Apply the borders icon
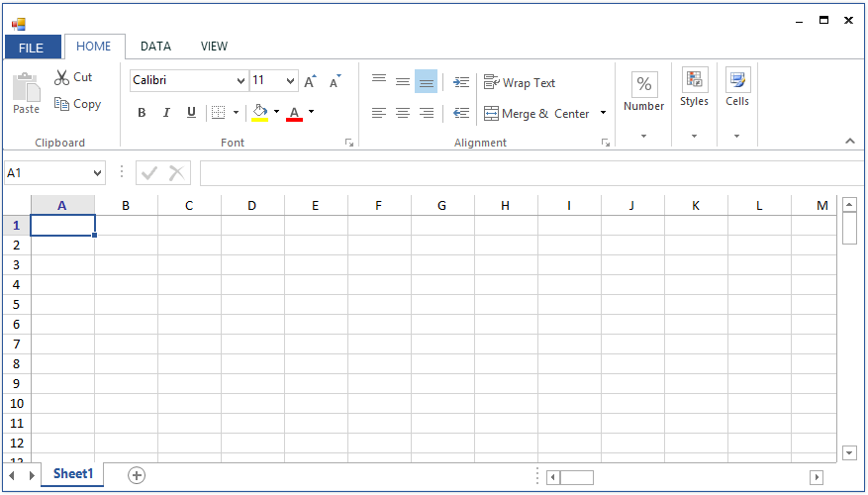Screen dimensions: 868x495 (219, 113)
